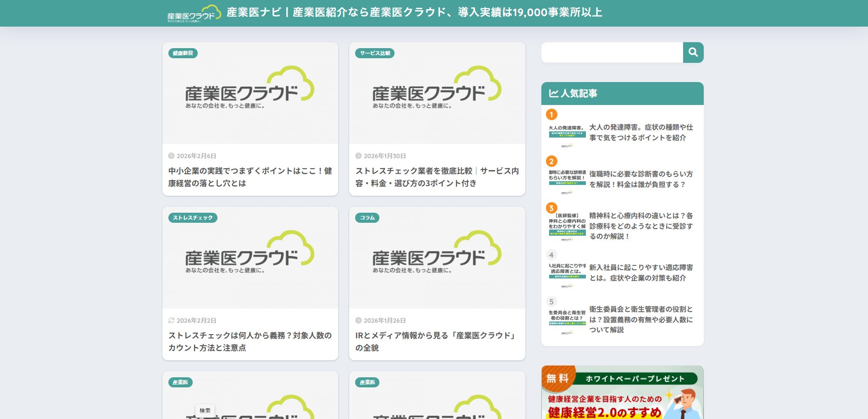The height and width of the screenshot is (419, 868).
Task: Select the 健康経営 category tag
Action: (182, 53)
